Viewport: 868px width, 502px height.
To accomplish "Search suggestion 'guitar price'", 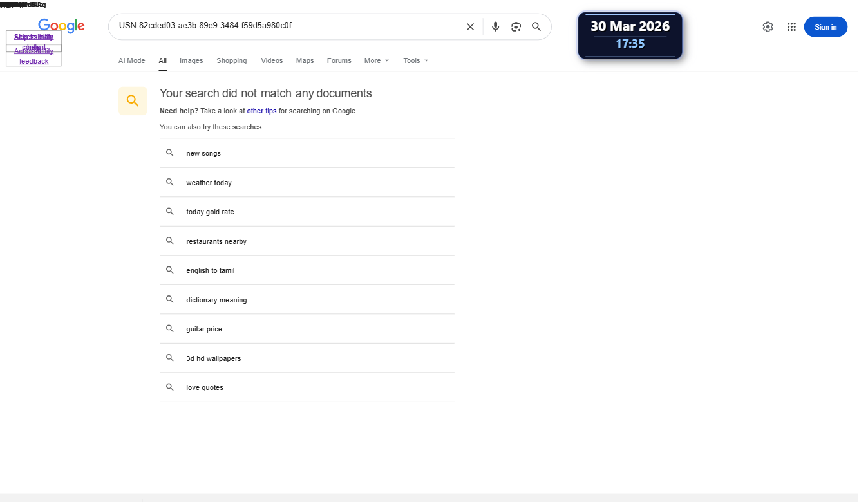I will click(x=307, y=329).
